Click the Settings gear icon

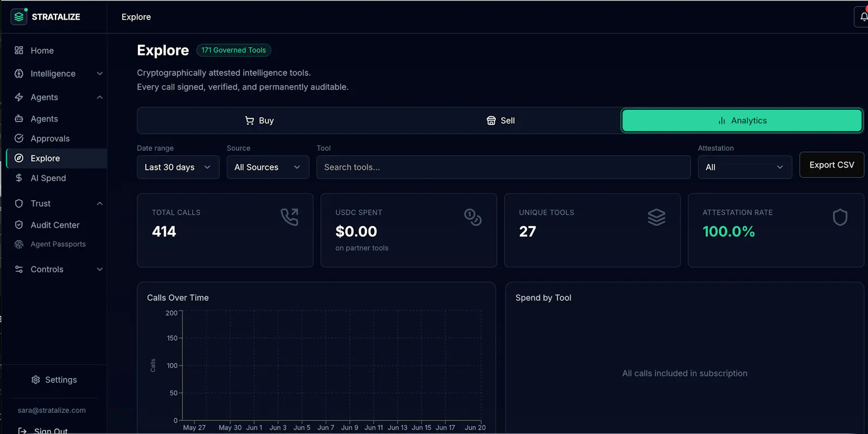click(36, 380)
